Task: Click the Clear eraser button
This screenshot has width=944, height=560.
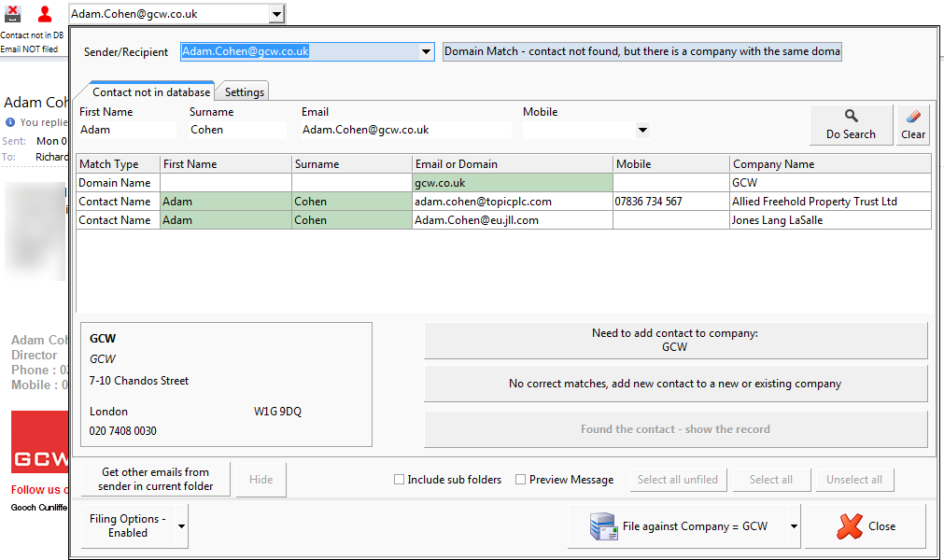Action: pos(912,124)
